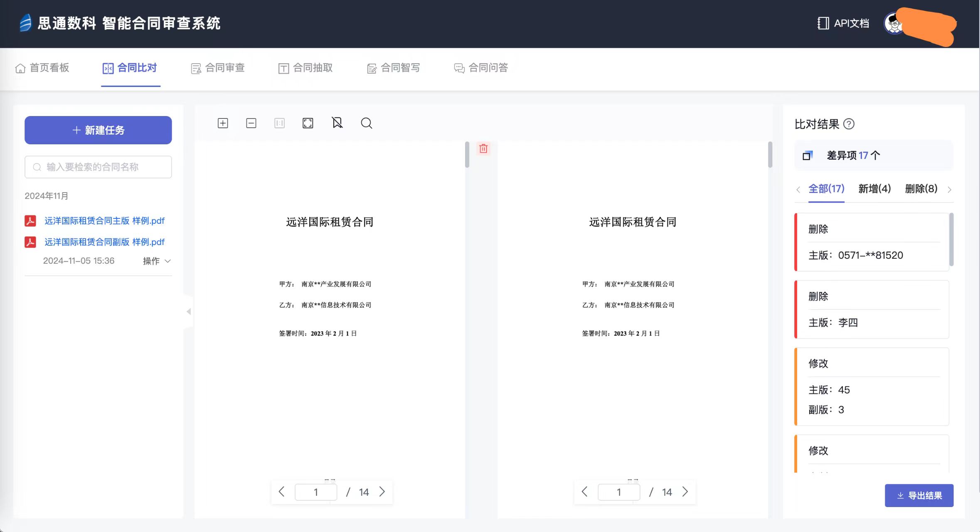Image resolution: width=980 pixels, height=532 pixels.
Task: Click the zoom in plus icon
Action: 223,123
